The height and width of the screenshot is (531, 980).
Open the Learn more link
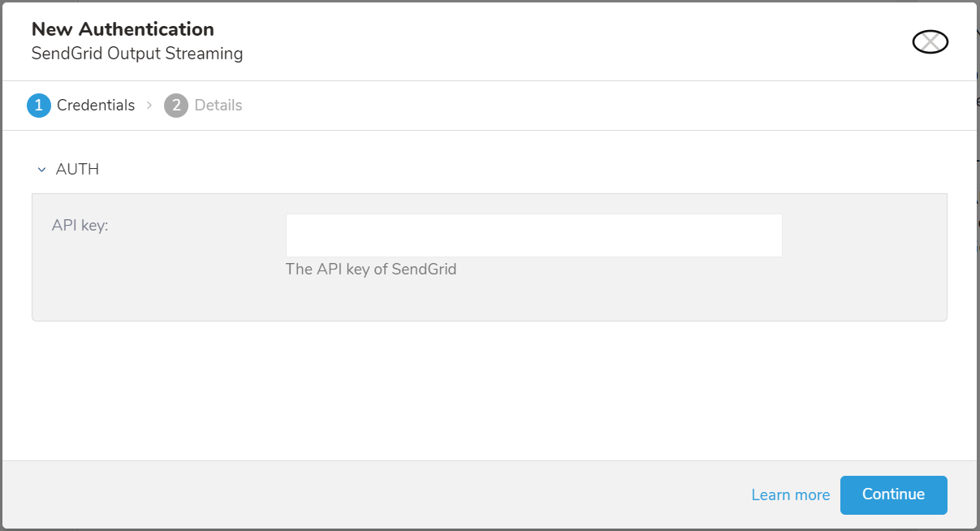click(x=790, y=495)
